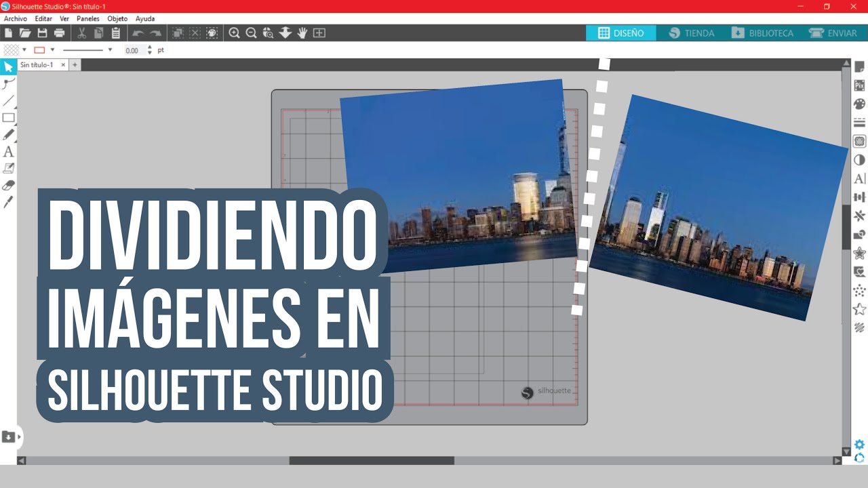Screen dimensions: 868x488
Task: Activate the zoom selection tool
Action: pos(268,33)
